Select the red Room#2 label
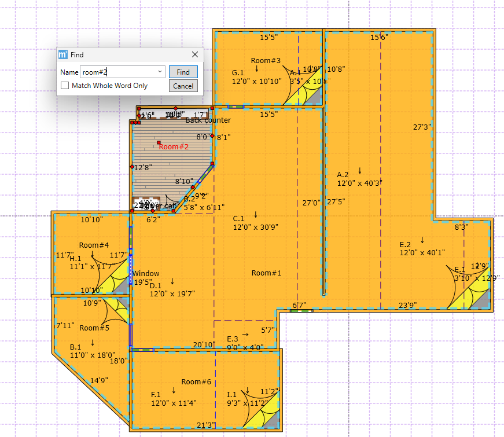Image resolution: width=504 pixels, height=437 pixels. coord(174,147)
